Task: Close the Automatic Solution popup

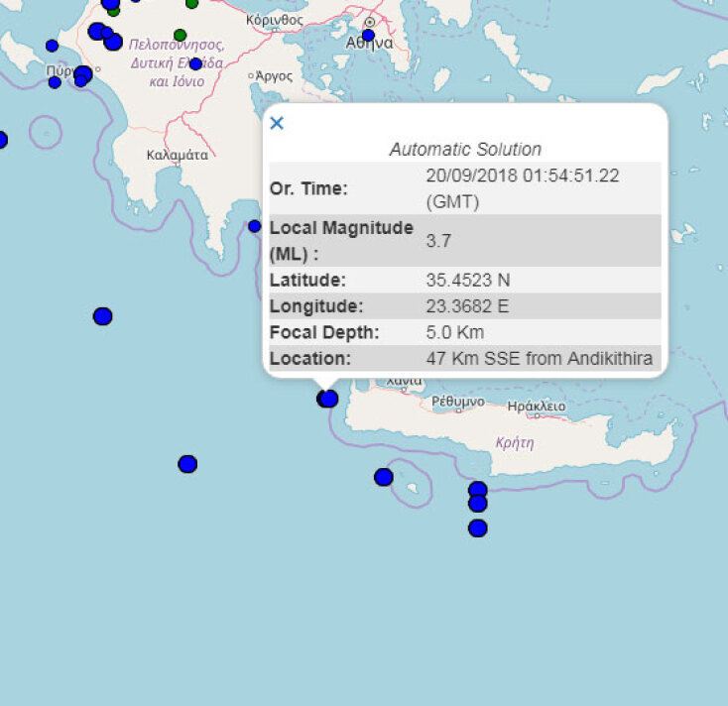Action: pos(277,123)
